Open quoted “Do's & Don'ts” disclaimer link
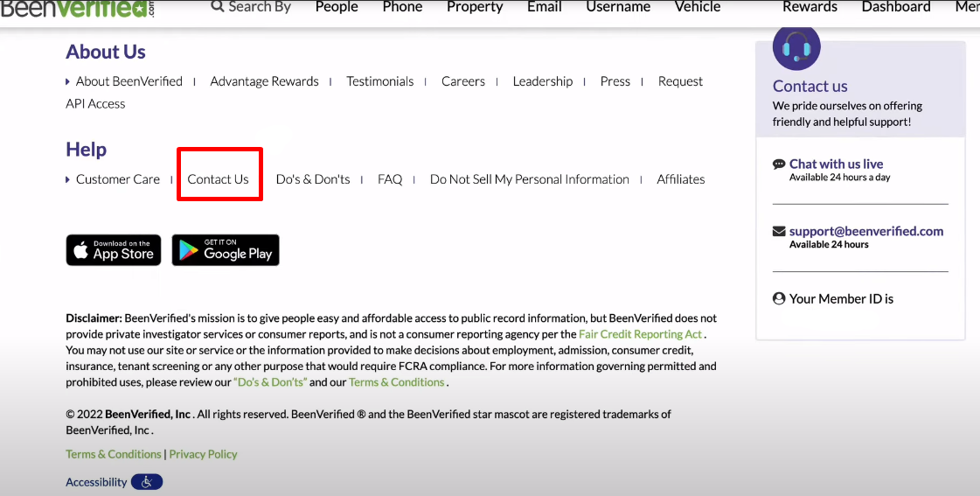980x496 pixels. [x=270, y=382]
